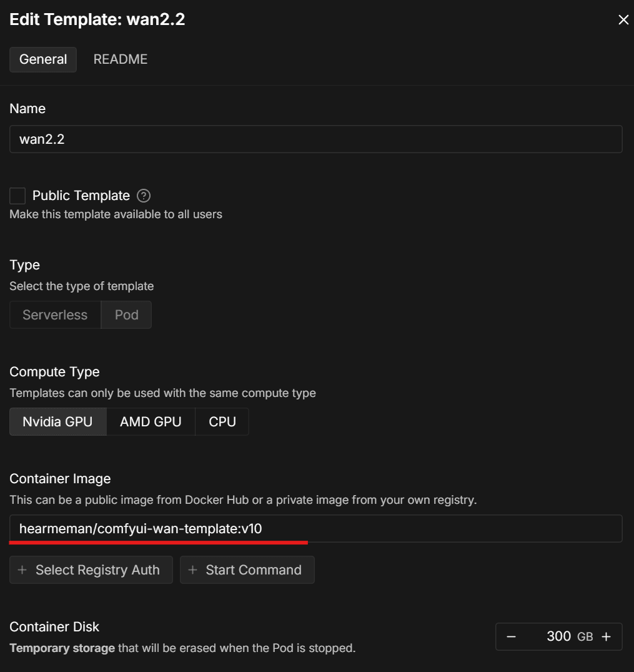Increase Container Disk size with plus icon
The width and height of the screenshot is (634, 672).
(x=606, y=636)
